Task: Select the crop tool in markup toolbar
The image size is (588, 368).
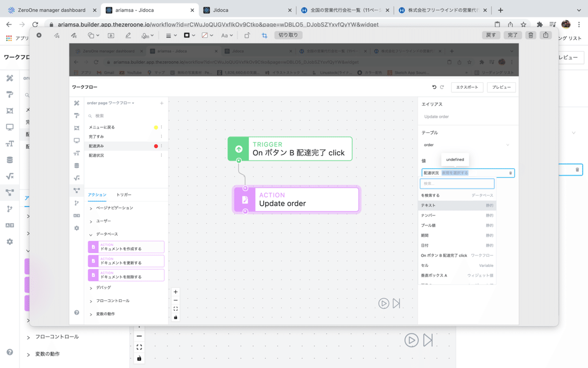Action: point(265,35)
